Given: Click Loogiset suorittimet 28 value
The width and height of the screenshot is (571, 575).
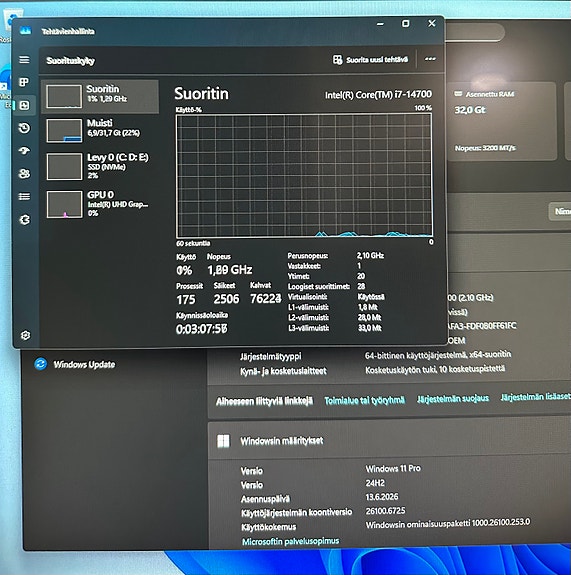Looking at the screenshot, I should click(x=361, y=286).
